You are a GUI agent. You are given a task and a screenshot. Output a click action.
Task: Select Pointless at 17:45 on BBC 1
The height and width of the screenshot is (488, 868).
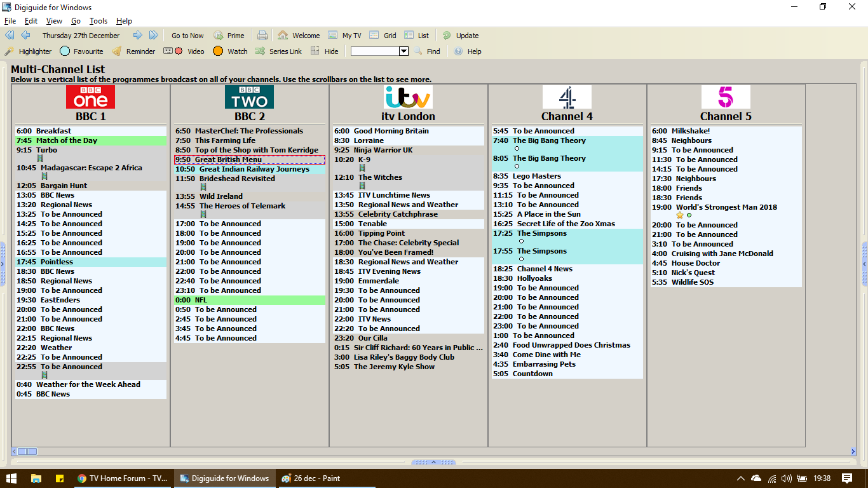(91, 262)
